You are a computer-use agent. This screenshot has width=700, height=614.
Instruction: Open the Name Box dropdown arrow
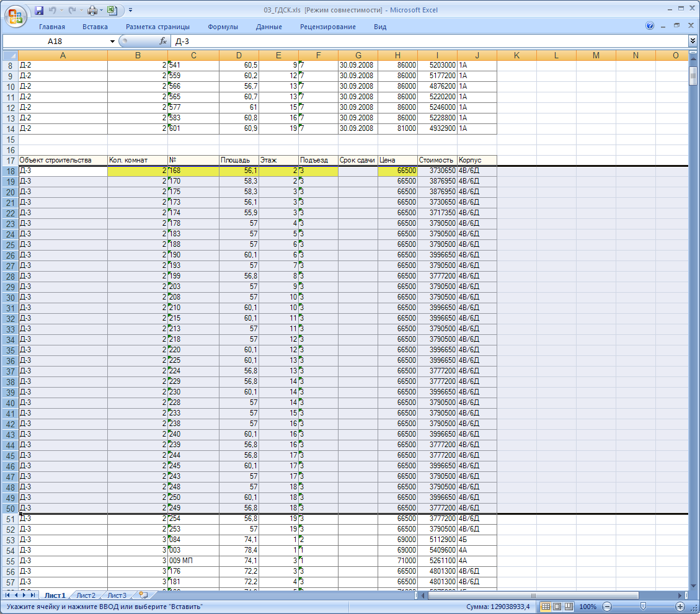[x=112, y=42]
